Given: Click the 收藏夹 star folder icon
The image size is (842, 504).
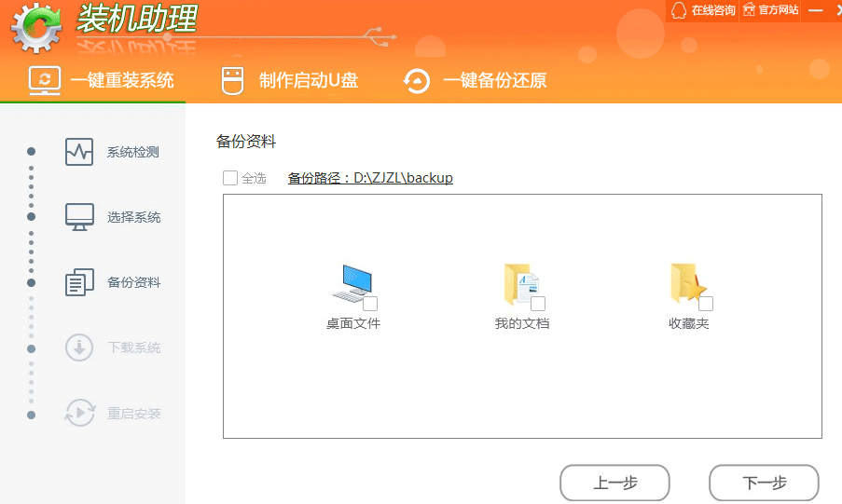Looking at the screenshot, I should (687, 283).
